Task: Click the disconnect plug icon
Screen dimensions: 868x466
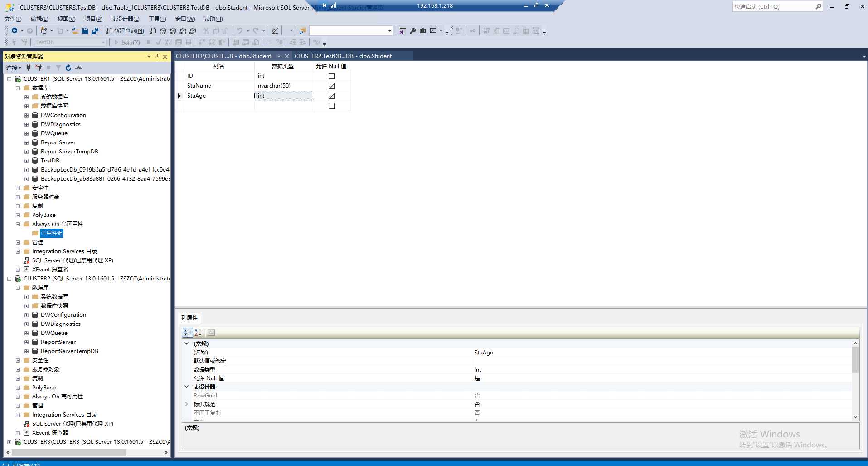Action: click(x=39, y=68)
